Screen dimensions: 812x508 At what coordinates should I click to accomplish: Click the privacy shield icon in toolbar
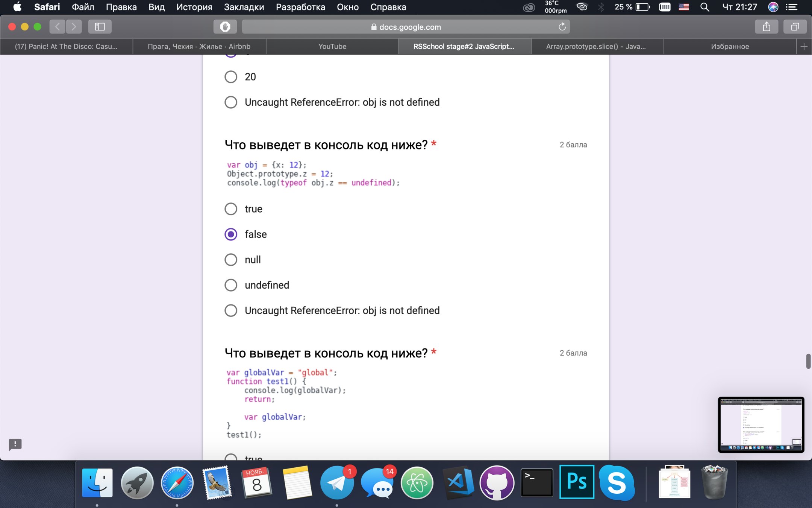point(225,27)
